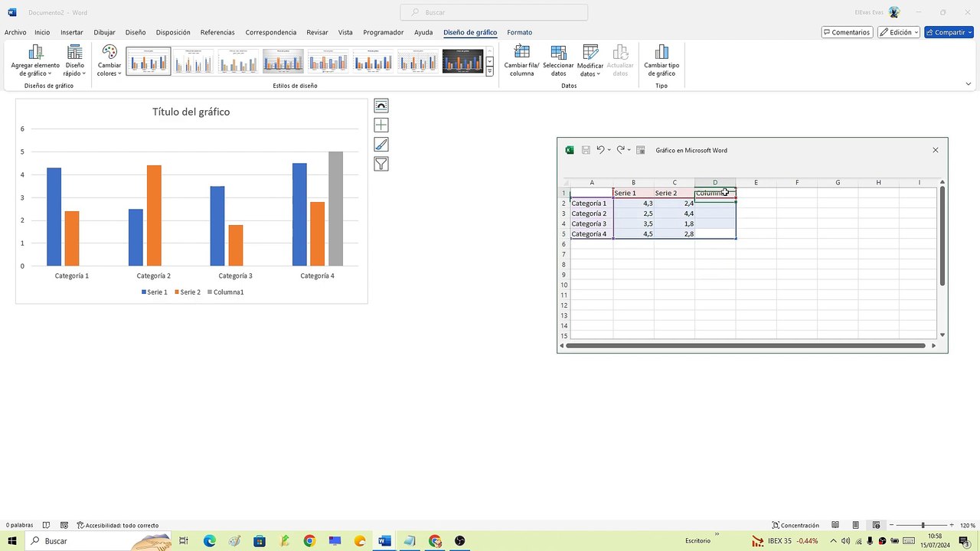Viewport: 980px width, 551px height.
Task: Click the chart elements plus button
Action: pos(381,125)
